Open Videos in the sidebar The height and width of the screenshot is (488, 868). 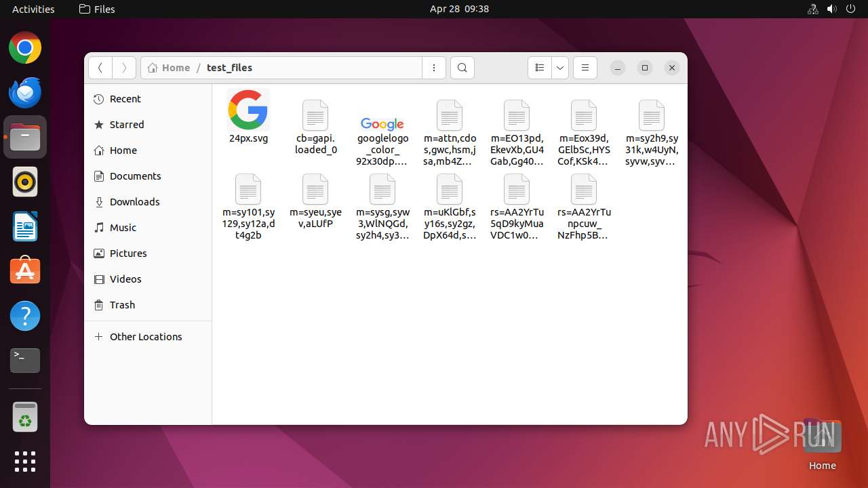click(x=148, y=279)
